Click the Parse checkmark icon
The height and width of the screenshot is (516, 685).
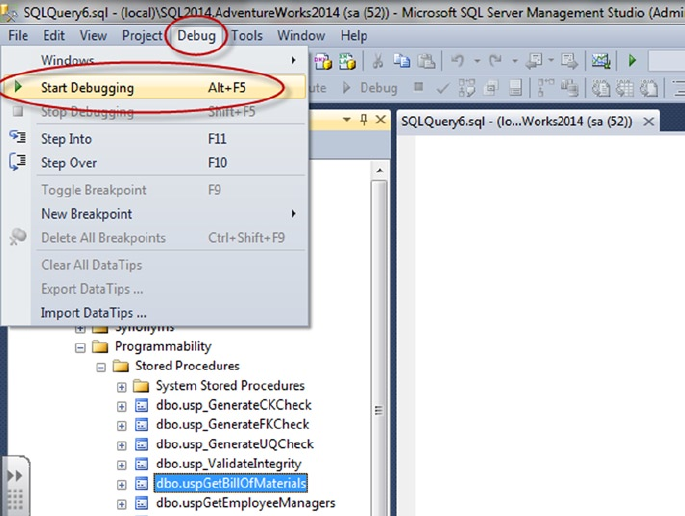click(443, 88)
